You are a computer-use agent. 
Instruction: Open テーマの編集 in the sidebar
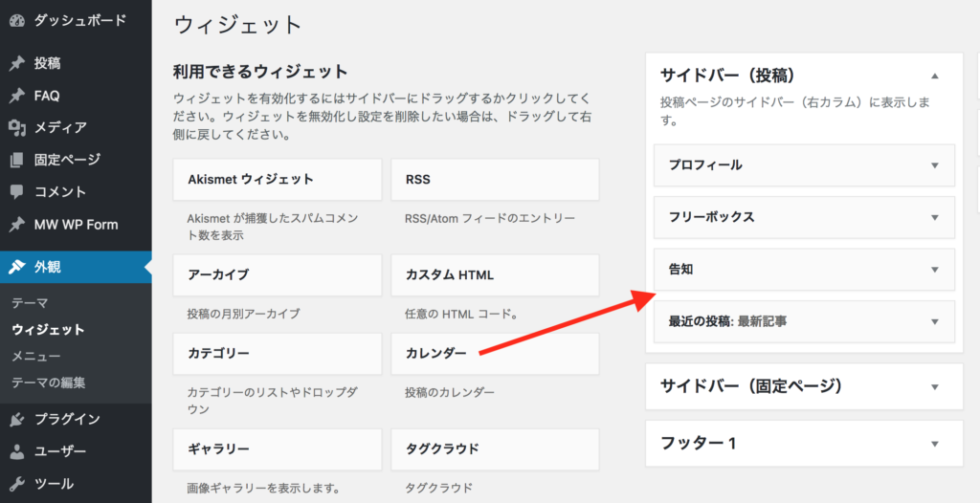point(48,383)
